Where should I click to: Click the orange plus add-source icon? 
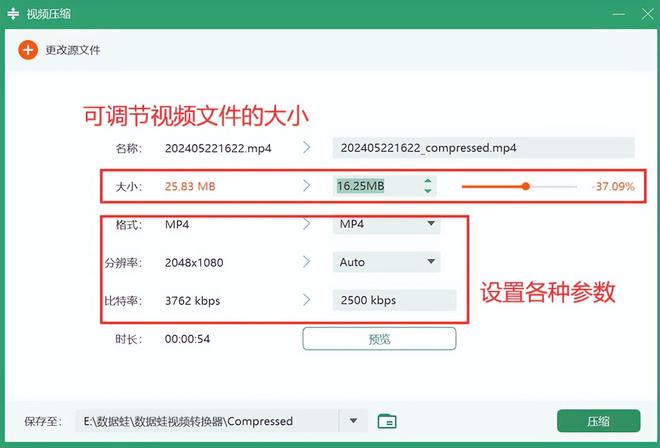tap(27, 50)
